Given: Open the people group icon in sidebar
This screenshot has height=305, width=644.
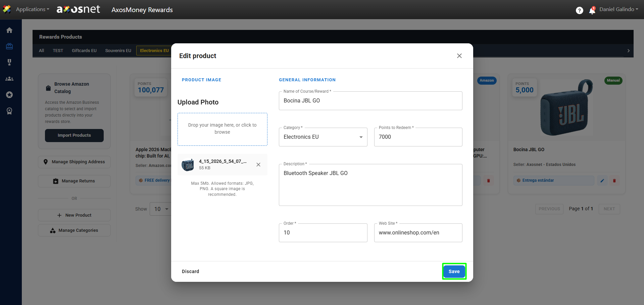Looking at the screenshot, I should click(9, 79).
